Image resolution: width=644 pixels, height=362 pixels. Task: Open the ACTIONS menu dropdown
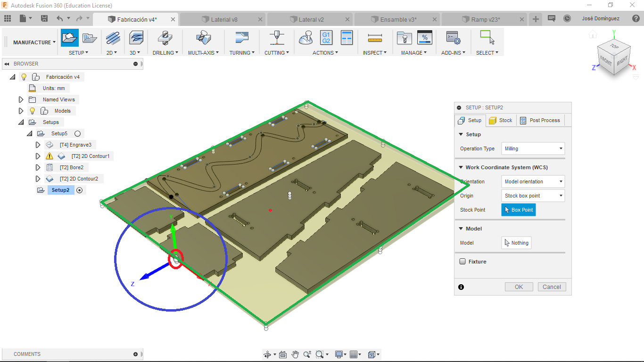click(x=325, y=53)
